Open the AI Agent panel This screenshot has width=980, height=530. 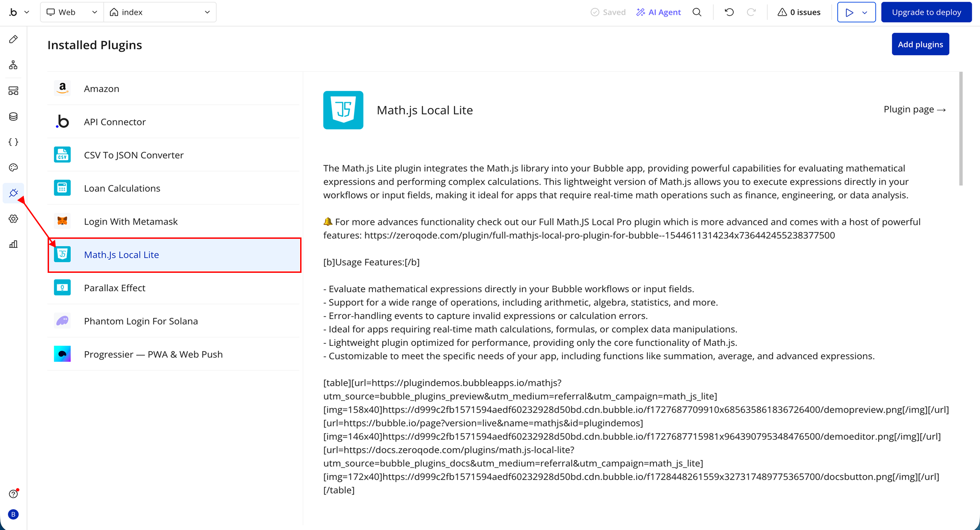click(658, 12)
